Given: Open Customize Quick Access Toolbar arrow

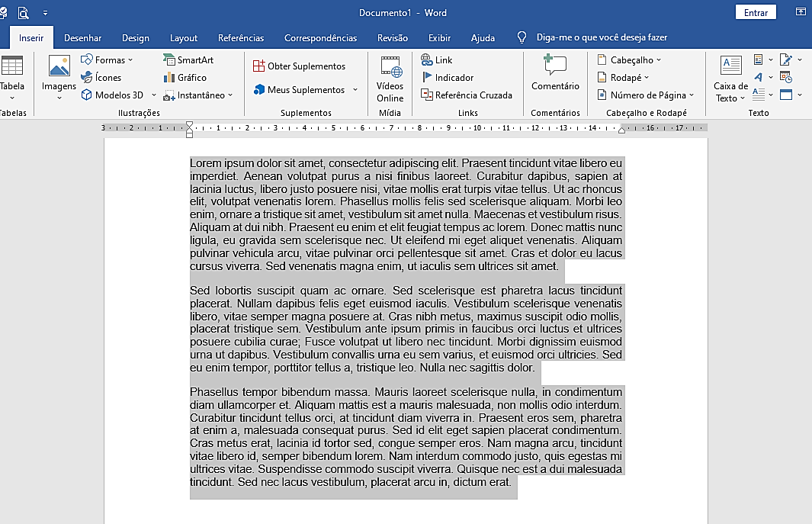Looking at the screenshot, I should (x=45, y=13).
